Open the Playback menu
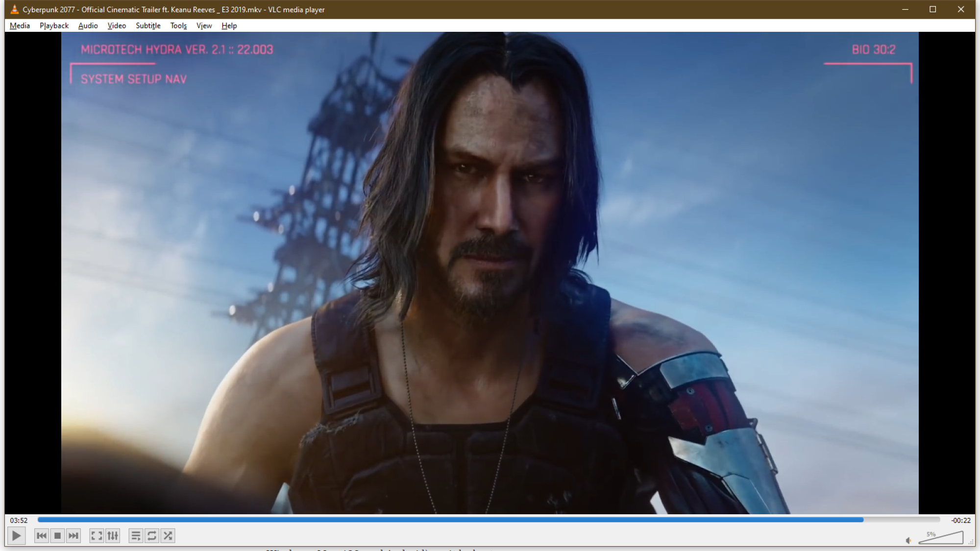Viewport: 980px width, 551px height. coord(54,25)
